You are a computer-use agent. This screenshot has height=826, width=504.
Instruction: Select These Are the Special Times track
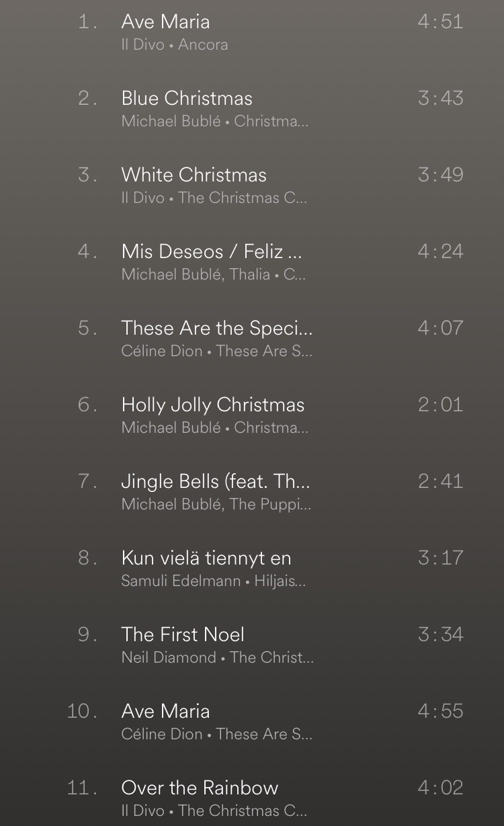click(x=252, y=339)
